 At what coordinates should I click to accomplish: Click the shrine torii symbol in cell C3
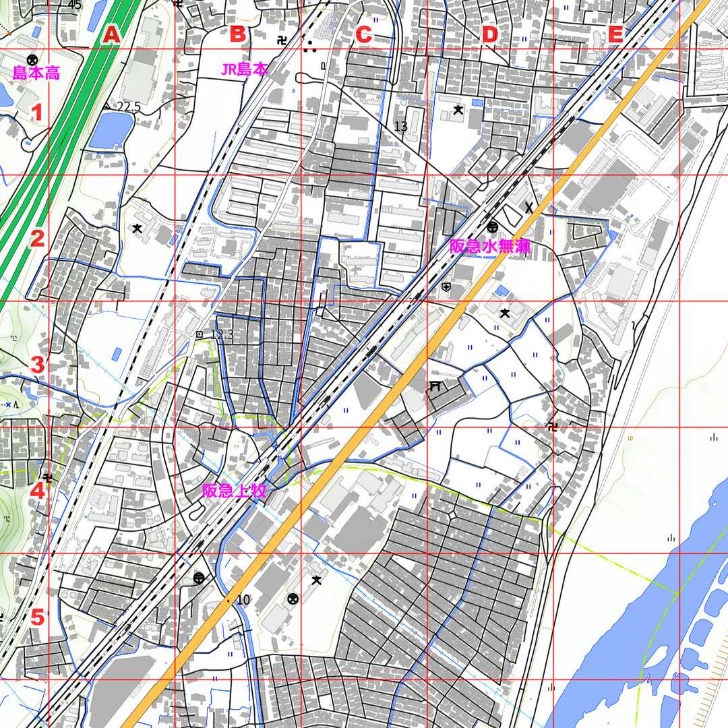[x=435, y=386]
